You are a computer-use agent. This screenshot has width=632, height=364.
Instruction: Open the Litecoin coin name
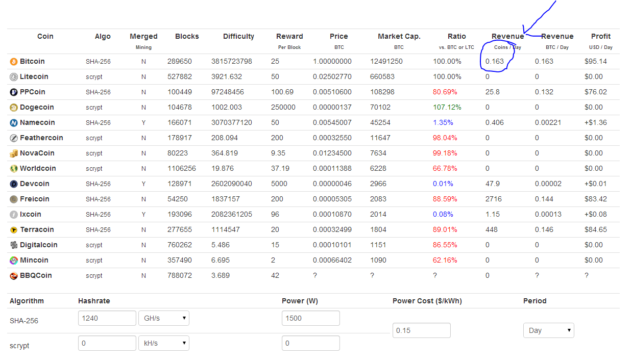click(x=34, y=76)
